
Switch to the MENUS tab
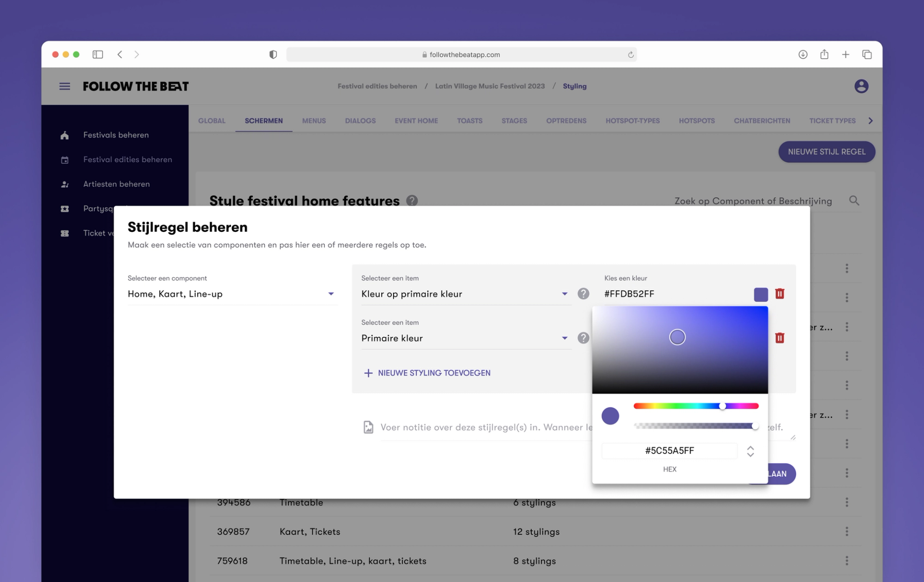[x=314, y=121]
